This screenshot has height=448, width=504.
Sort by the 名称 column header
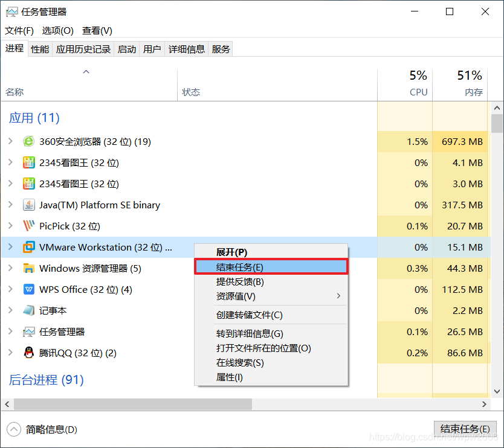point(89,85)
